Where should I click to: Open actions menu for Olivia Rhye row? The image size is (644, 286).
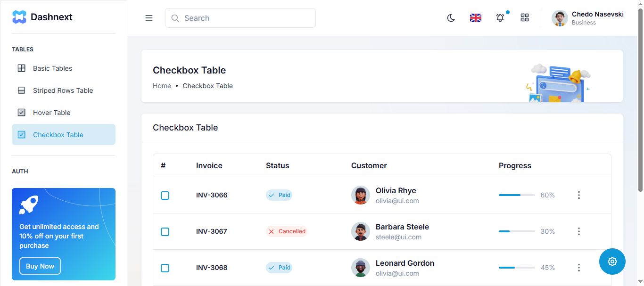pos(579,195)
